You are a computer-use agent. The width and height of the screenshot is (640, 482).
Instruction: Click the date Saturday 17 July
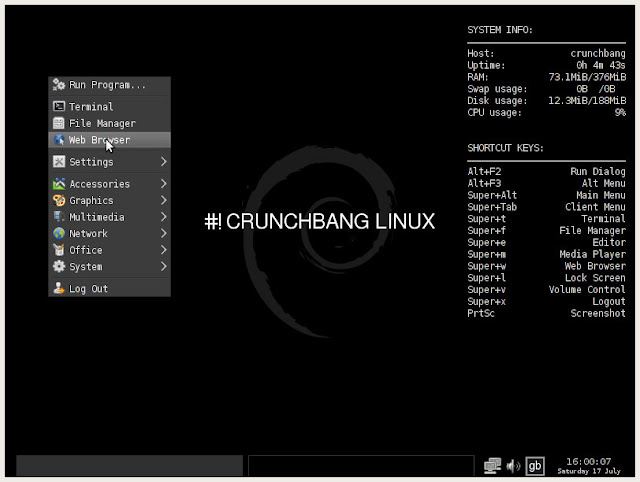pos(589,471)
